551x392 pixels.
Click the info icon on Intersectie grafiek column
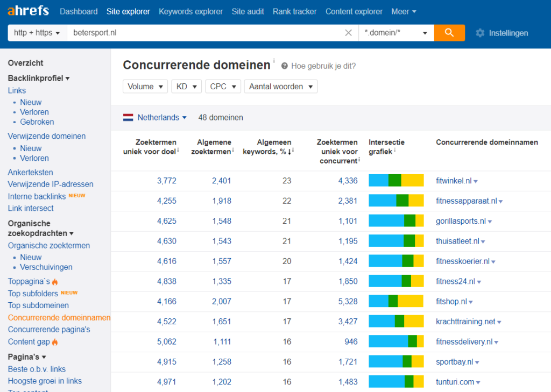(x=394, y=151)
